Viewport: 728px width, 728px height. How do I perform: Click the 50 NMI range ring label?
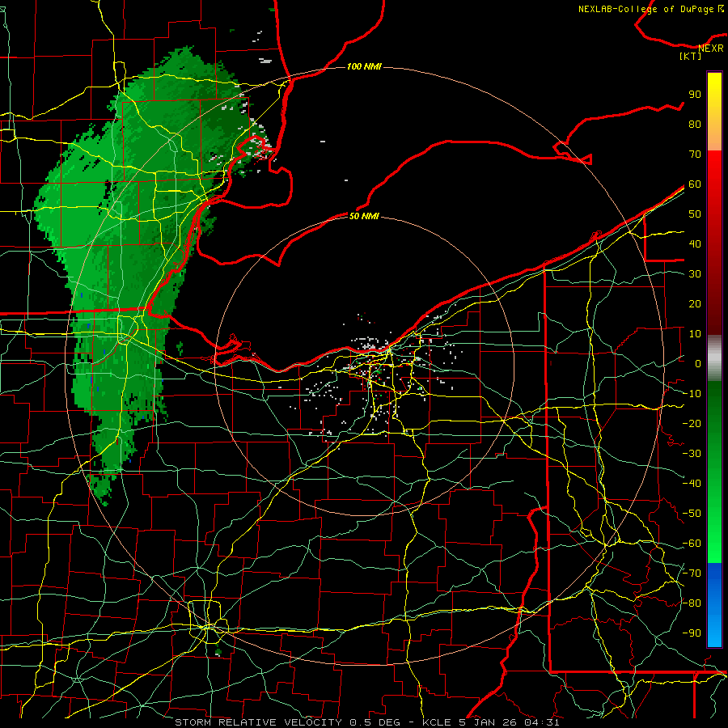pyautogui.click(x=364, y=216)
